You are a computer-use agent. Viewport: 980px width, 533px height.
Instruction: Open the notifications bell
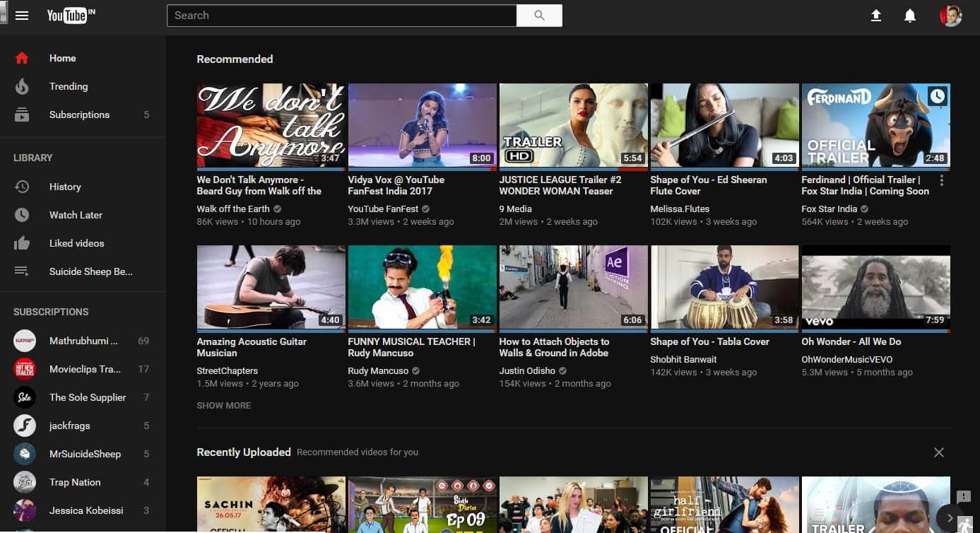tap(910, 16)
